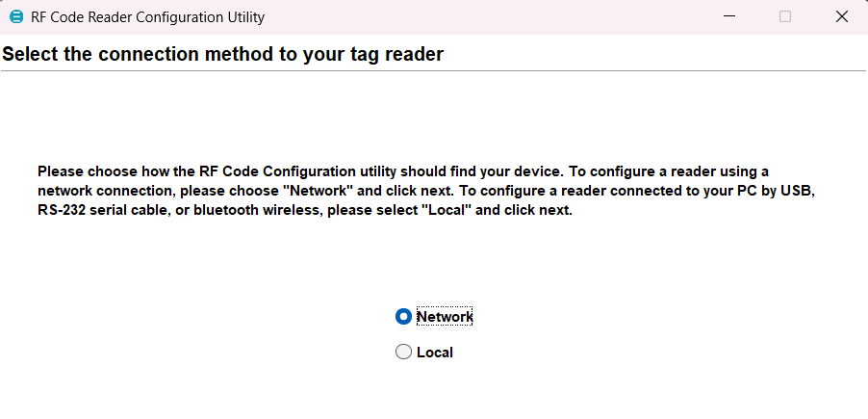Select the Local radio button
868x419 pixels.
click(x=404, y=353)
